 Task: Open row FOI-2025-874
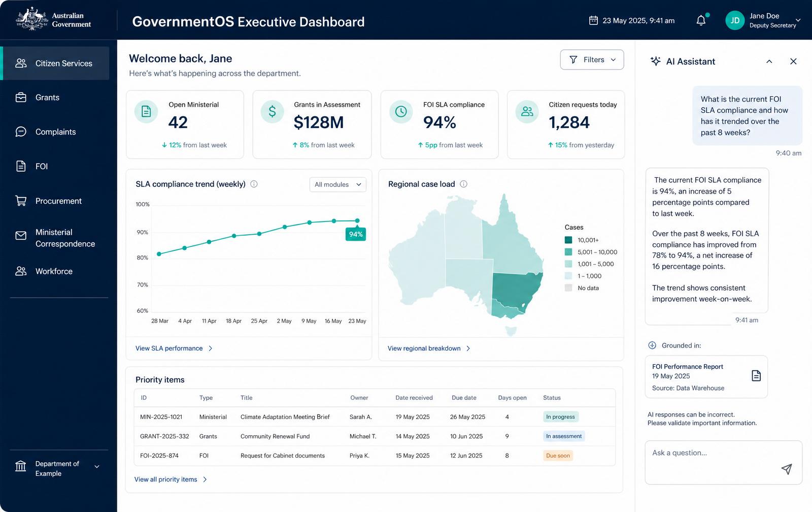(x=375, y=455)
